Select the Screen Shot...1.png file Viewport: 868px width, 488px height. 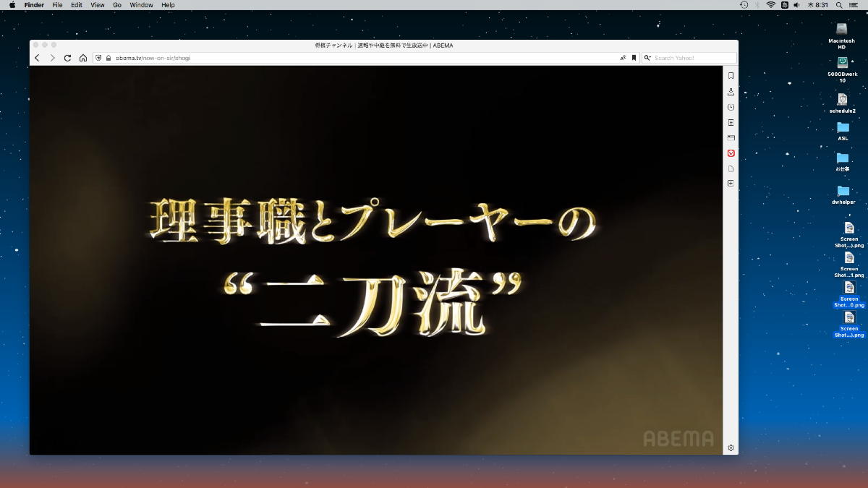pyautogui.click(x=849, y=258)
